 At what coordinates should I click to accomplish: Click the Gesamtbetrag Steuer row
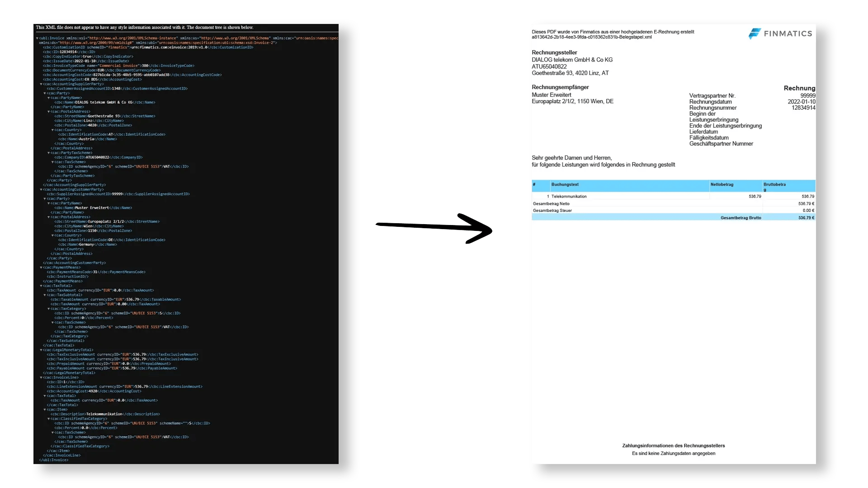[674, 211]
